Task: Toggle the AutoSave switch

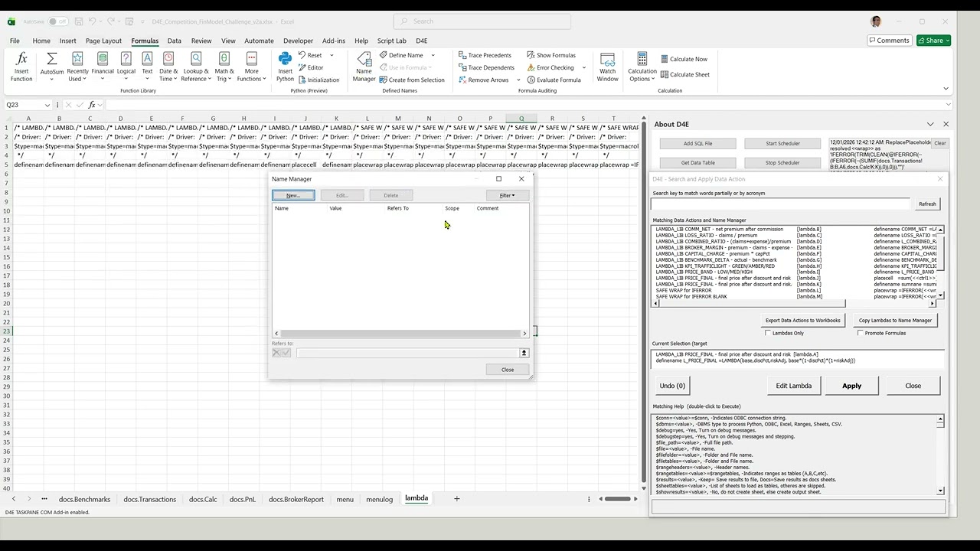Action: (x=57, y=21)
